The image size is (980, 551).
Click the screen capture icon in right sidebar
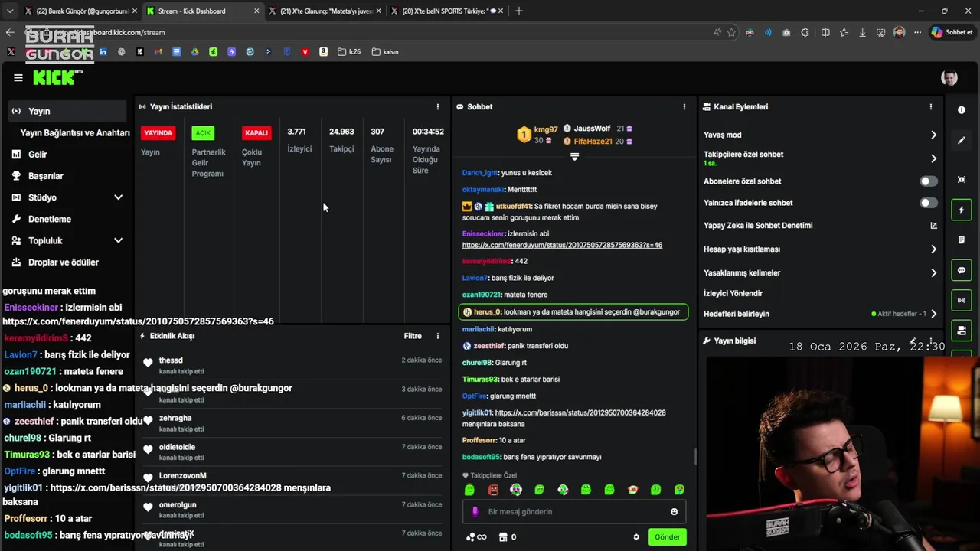962,180
